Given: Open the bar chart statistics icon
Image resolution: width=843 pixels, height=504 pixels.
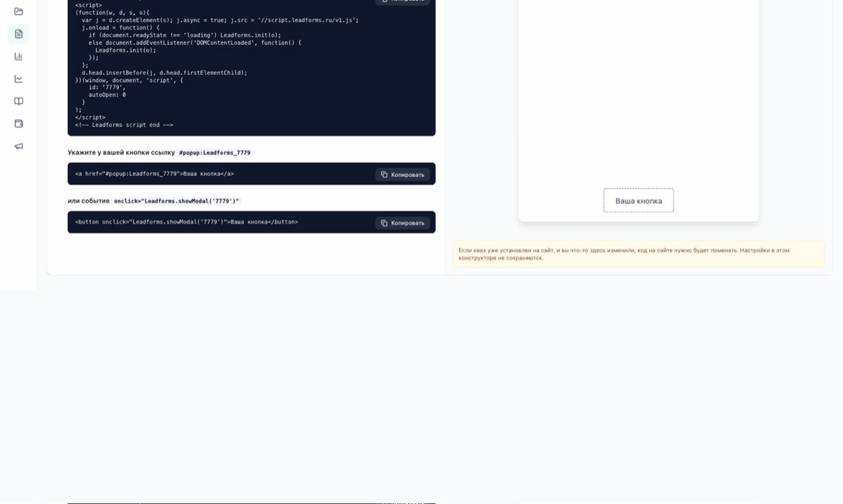Looking at the screenshot, I should click(x=19, y=56).
